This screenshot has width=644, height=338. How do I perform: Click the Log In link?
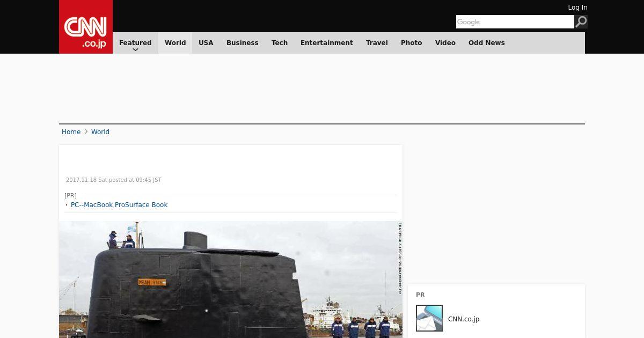[x=577, y=8]
